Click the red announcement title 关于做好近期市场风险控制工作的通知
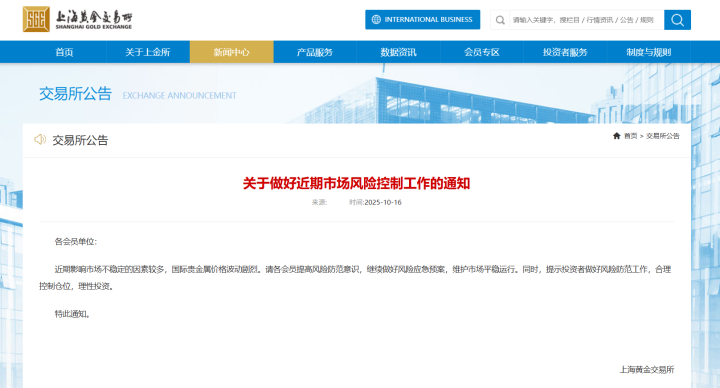This screenshot has width=720, height=388. pos(356,183)
